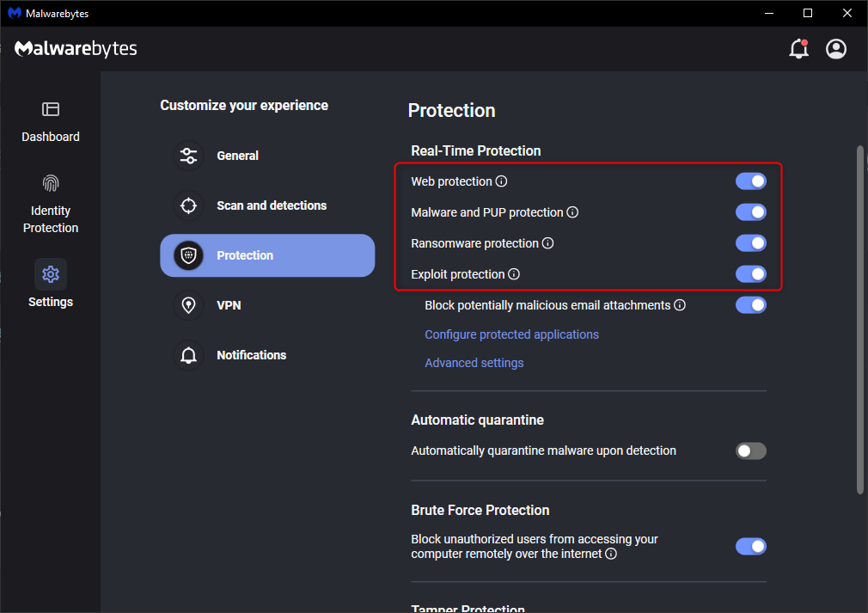Enable automatic quarantine of malware toggle
Image resolution: width=868 pixels, height=613 pixels.
click(x=750, y=451)
